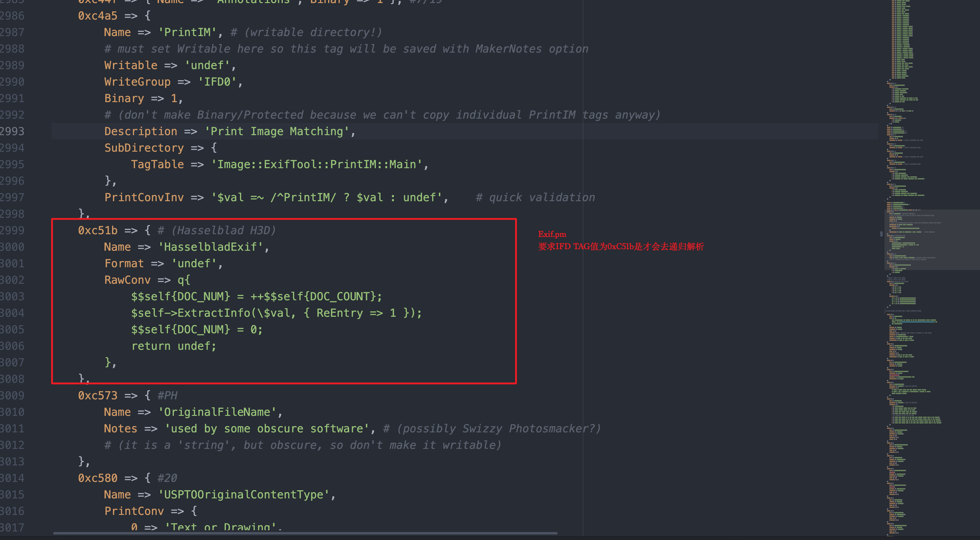Click the 'must set Writable here' comment
980x540 pixels.
click(x=346, y=49)
